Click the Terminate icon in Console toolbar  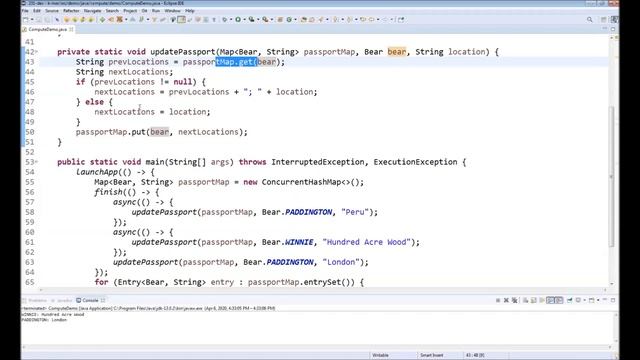498,300
